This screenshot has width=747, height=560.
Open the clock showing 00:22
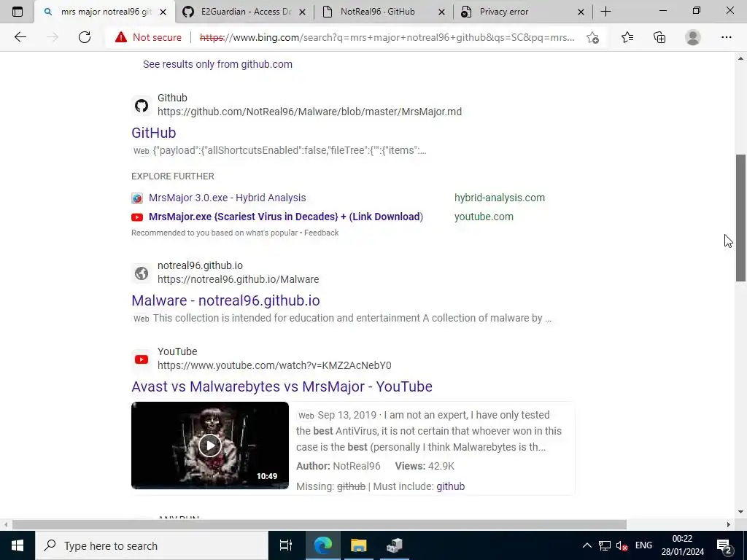point(682,545)
